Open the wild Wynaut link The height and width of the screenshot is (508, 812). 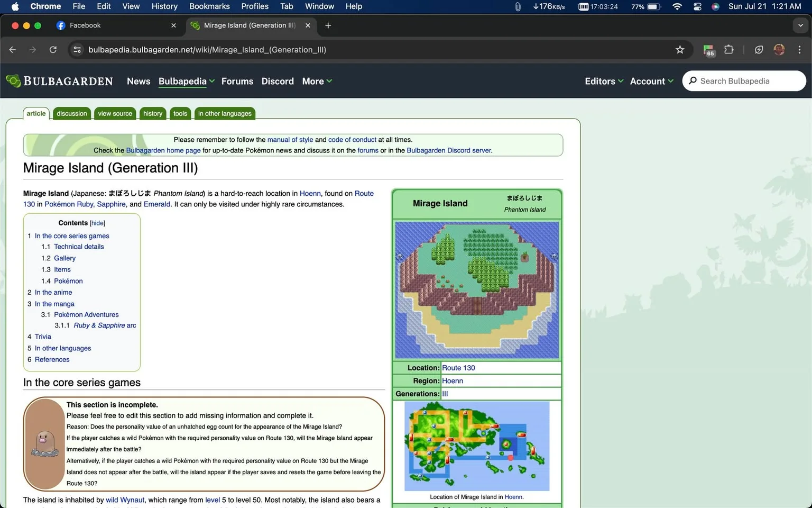pyautogui.click(x=125, y=500)
